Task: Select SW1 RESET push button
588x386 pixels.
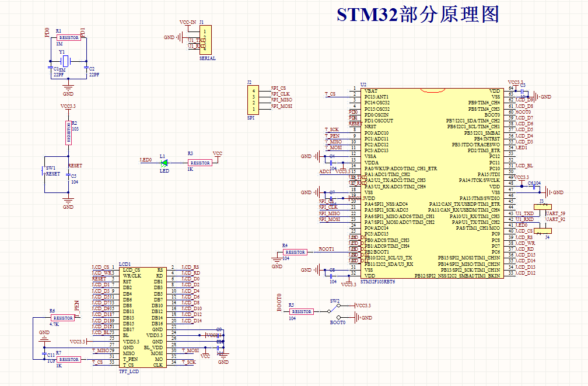Action: coord(44,170)
